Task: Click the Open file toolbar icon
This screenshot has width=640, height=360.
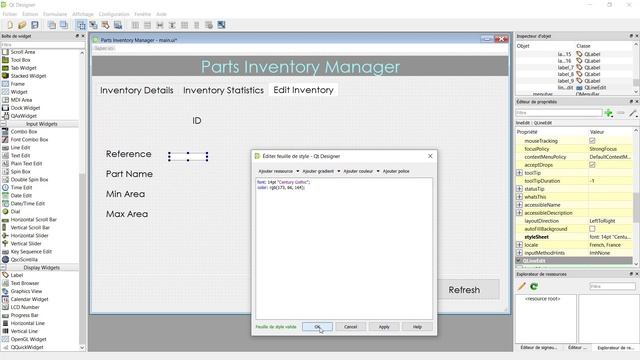Action: coord(22,25)
